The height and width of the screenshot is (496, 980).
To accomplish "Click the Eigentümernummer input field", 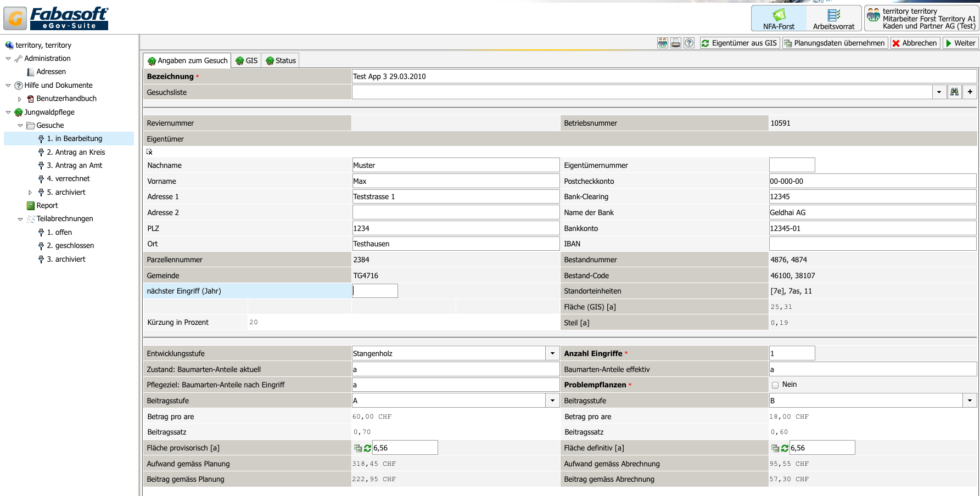I will [x=792, y=165].
